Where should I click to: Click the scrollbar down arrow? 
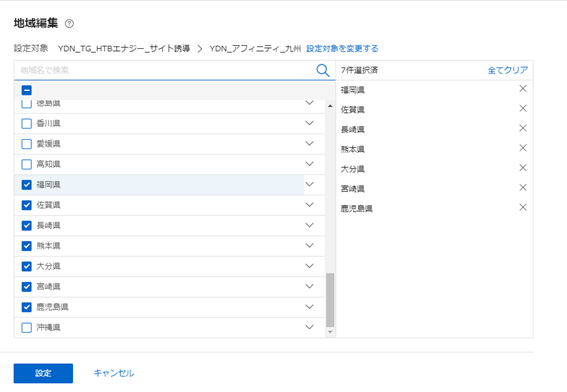[330, 332]
